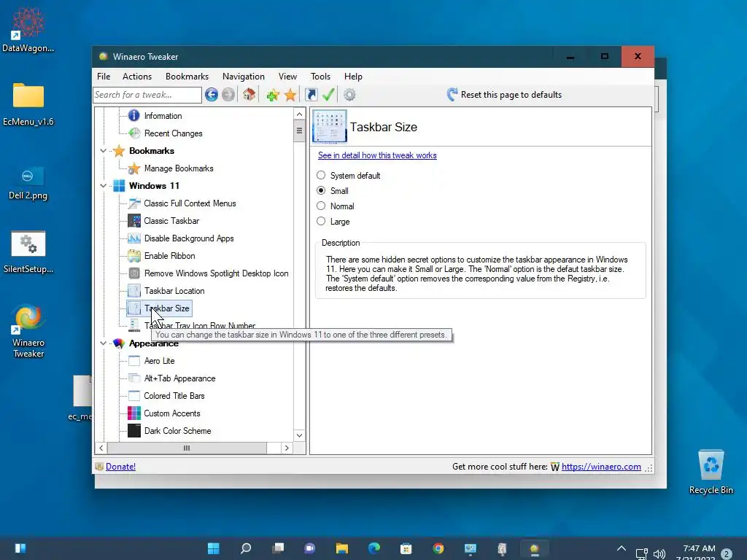Click the Back navigation arrow icon
Screen dimensions: 747x560
tap(212, 95)
